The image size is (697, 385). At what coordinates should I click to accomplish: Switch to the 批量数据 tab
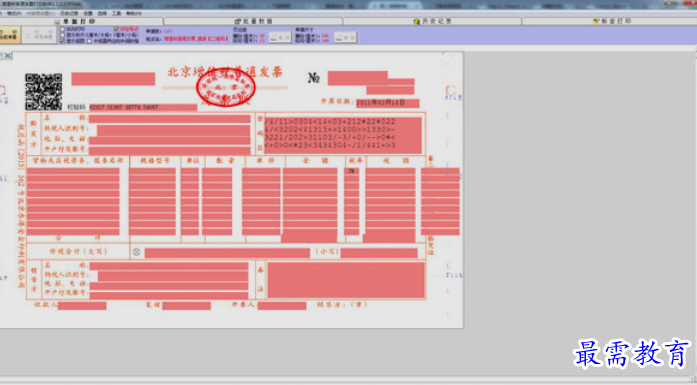pyautogui.click(x=253, y=21)
